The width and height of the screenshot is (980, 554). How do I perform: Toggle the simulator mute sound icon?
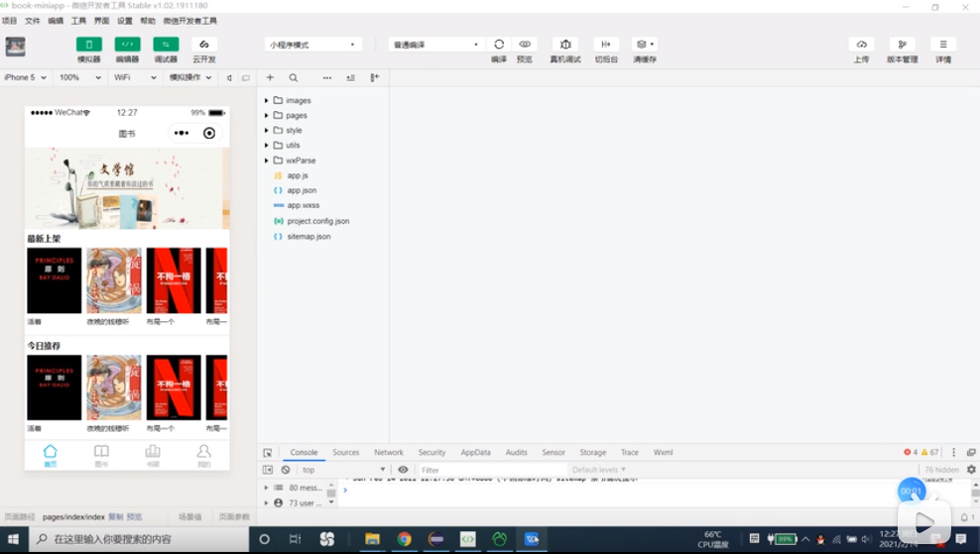[229, 78]
